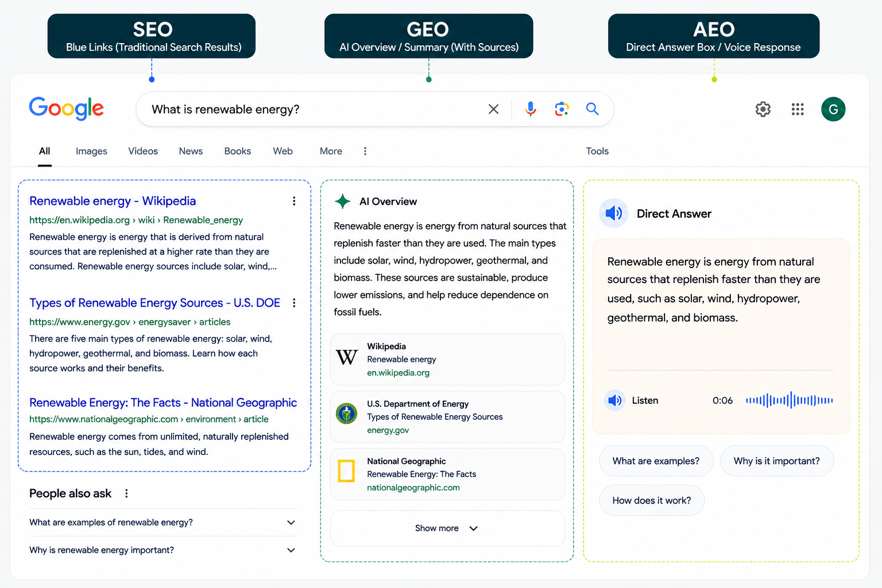Open the Wikipedia source card
Screen dimensions: 882x588
pyautogui.click(x=447, y=359)
